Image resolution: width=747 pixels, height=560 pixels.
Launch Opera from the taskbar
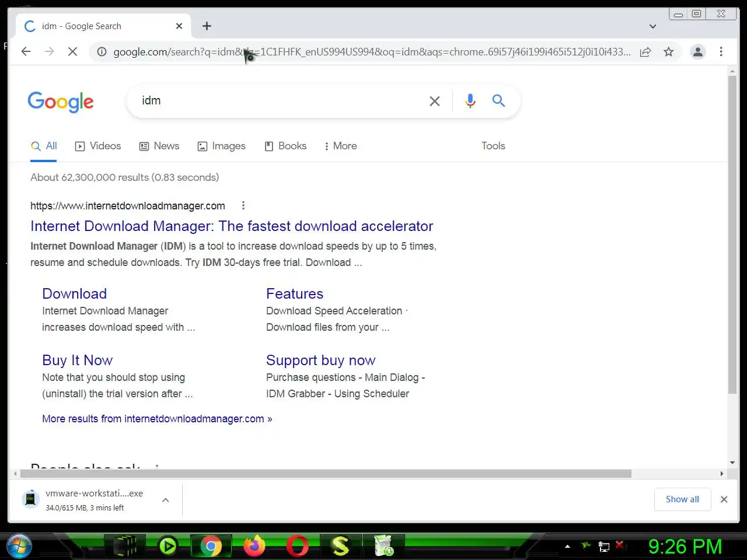tap(297, 547)
